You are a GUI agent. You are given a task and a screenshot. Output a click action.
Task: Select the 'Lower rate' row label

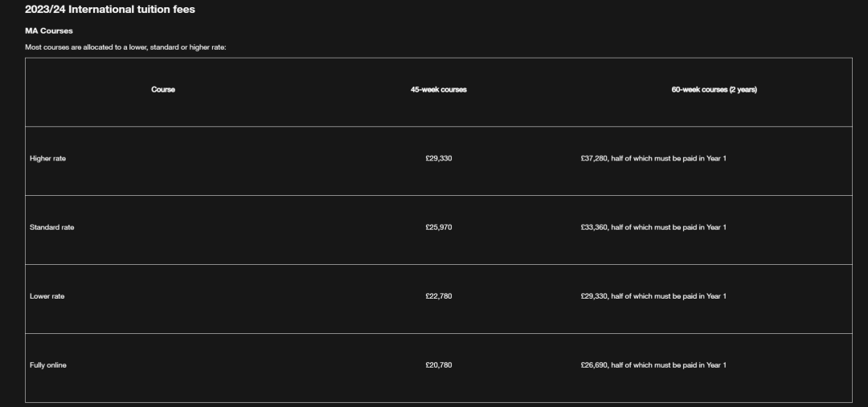47,296
